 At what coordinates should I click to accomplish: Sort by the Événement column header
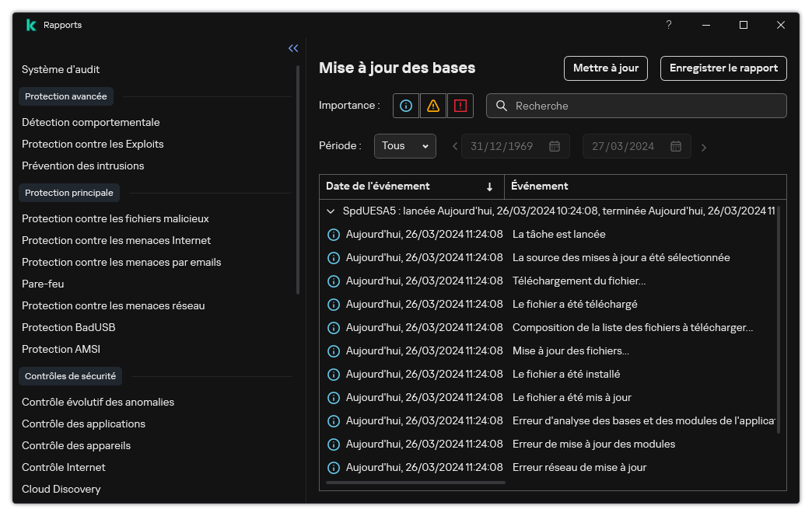[540, 187]
